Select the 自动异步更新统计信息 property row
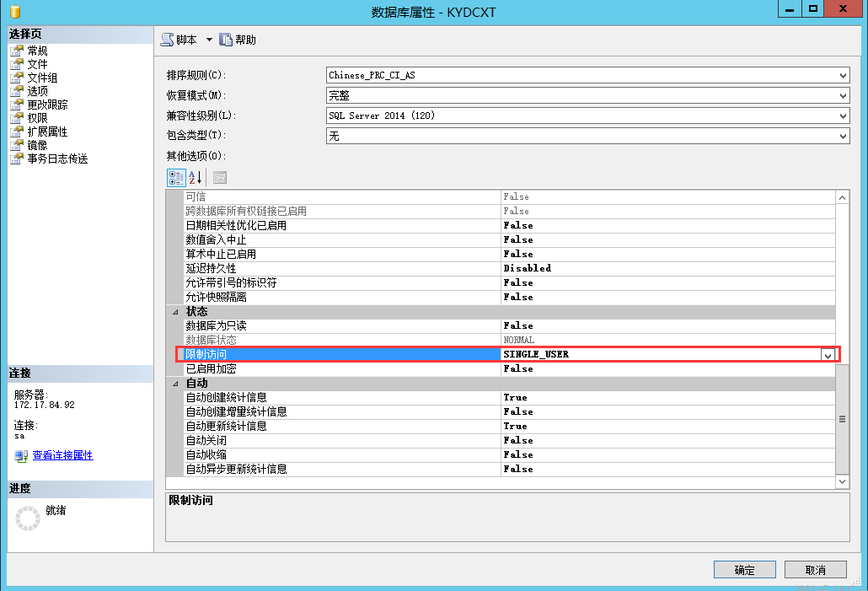 tap(509, 469)
